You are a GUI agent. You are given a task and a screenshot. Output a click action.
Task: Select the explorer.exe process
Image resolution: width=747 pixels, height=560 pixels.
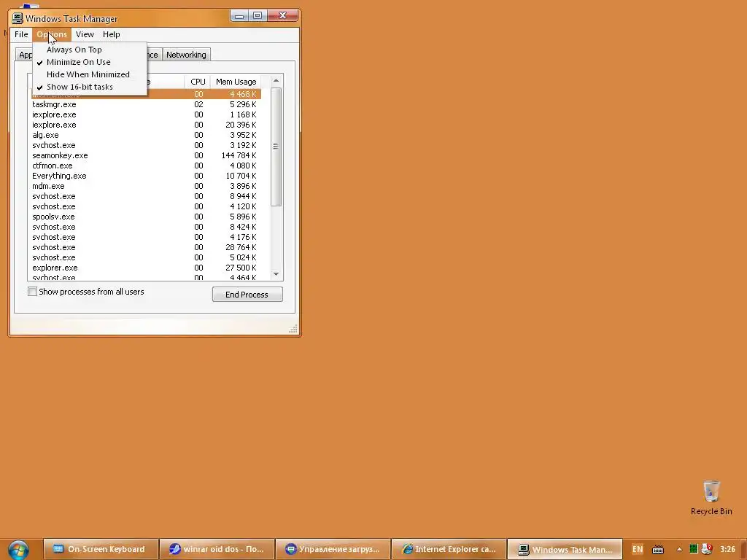point(146,268)
